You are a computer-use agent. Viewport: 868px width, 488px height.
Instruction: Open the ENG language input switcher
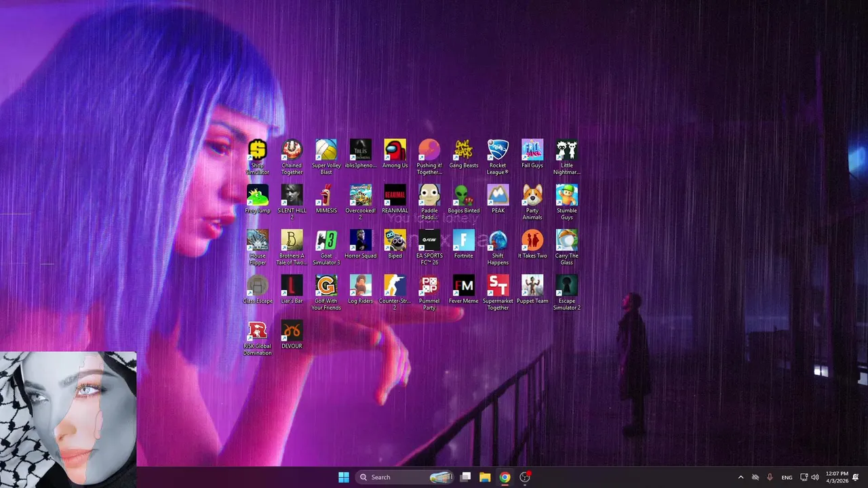click(x=787, y=477)
